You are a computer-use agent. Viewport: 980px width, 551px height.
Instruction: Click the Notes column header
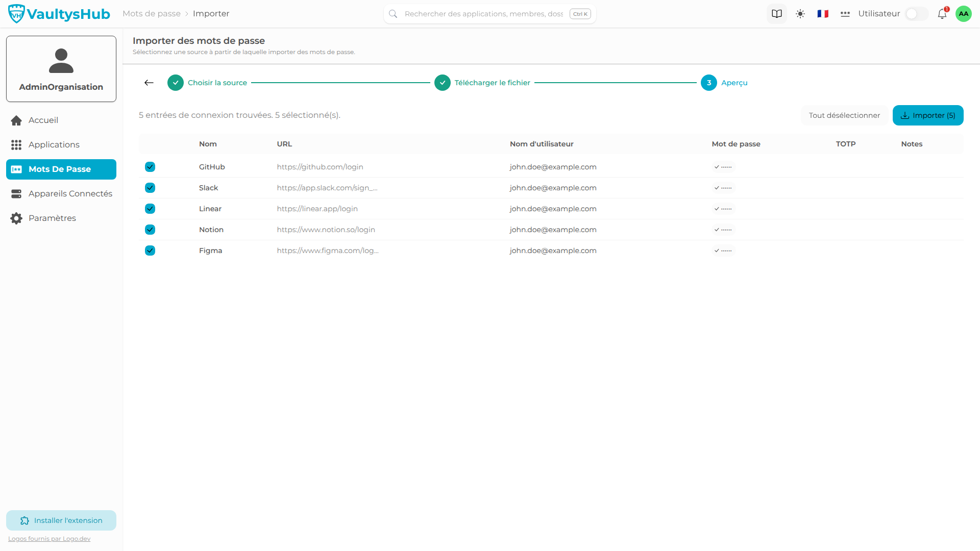(912, 144)
